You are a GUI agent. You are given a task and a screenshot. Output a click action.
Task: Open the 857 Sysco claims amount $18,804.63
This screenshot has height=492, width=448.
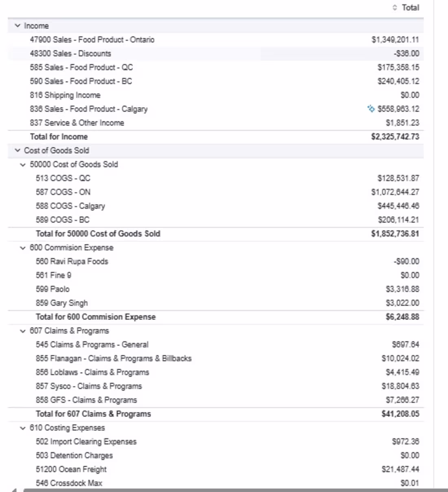tap(400, 386)
